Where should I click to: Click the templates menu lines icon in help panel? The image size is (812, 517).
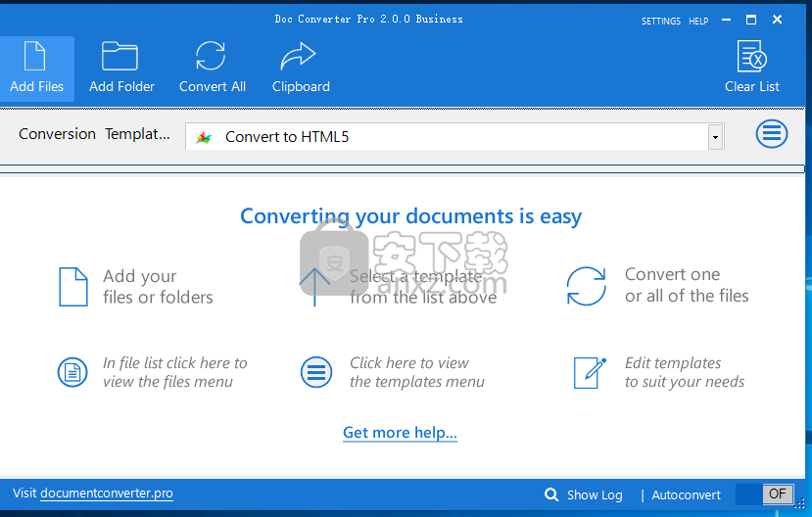(316, 372)
